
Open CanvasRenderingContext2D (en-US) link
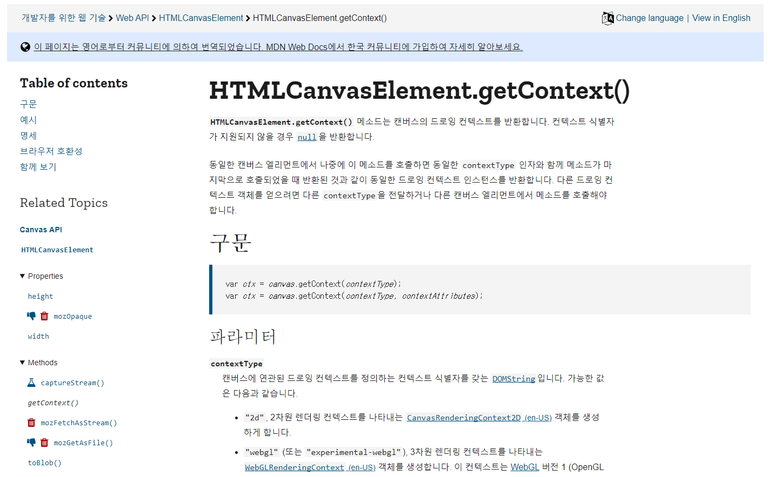click(x=479, y=418)
